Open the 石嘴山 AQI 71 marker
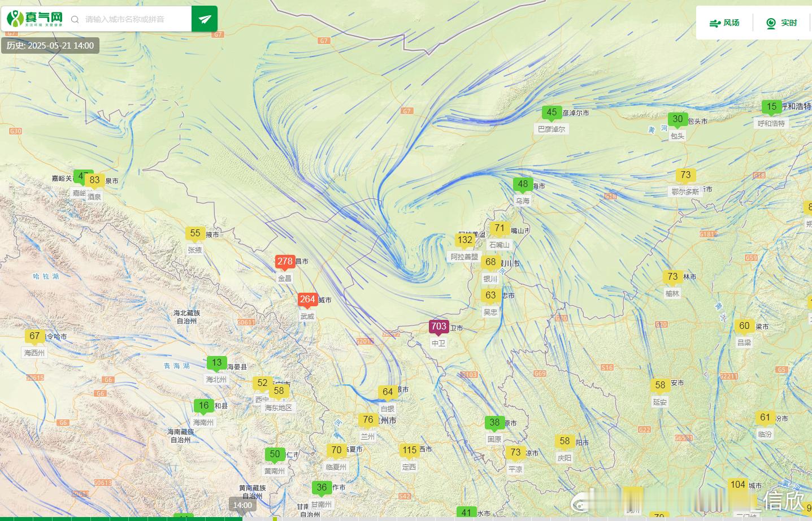The width and height of the screenshot is (812, 521). click(500, 228)
